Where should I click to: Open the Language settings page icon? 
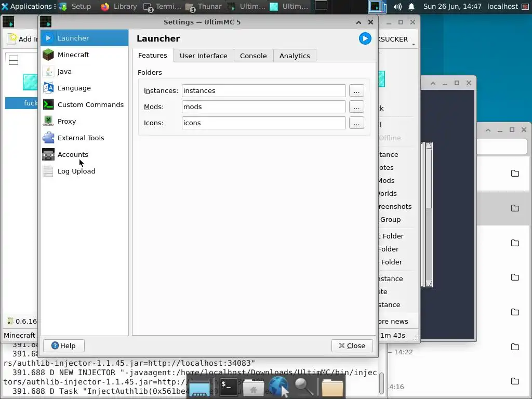click(48, 88)
